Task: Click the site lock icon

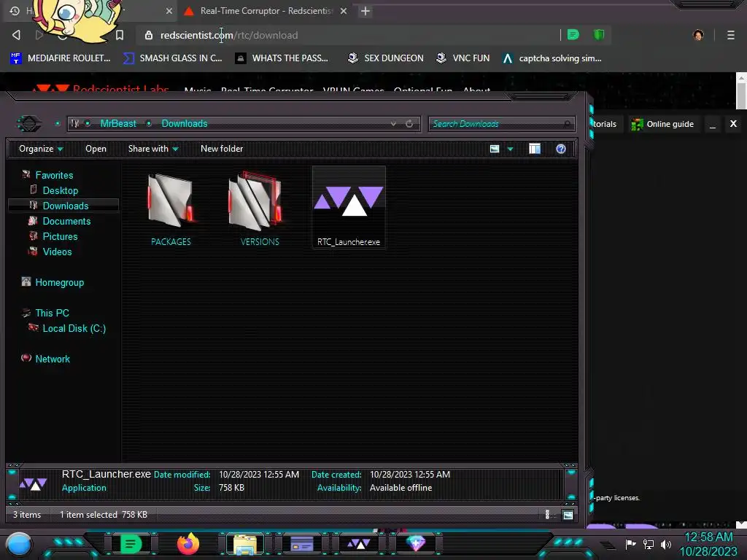Action: click(149, 35)
